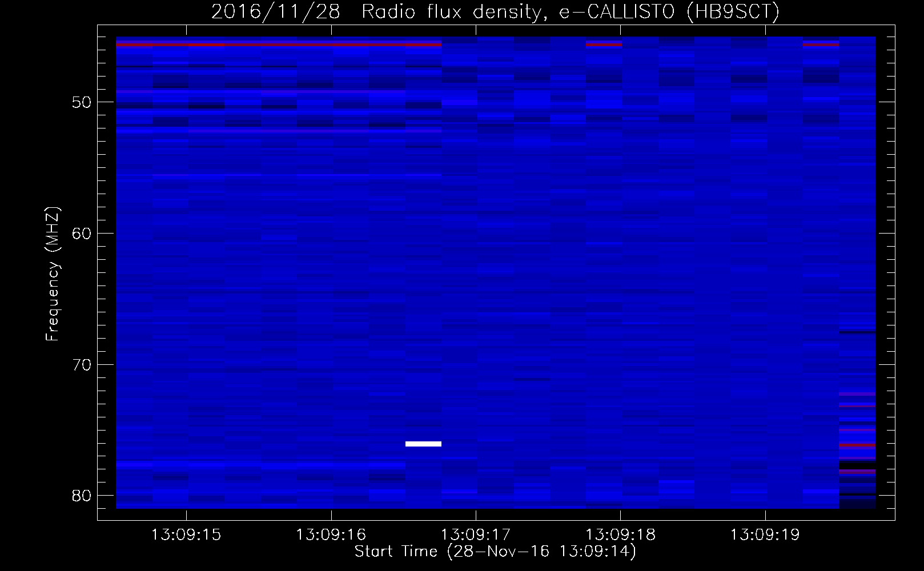Click the 50 MHz frequency tick label
924x571 pixels.
click(x=82, y=102)
